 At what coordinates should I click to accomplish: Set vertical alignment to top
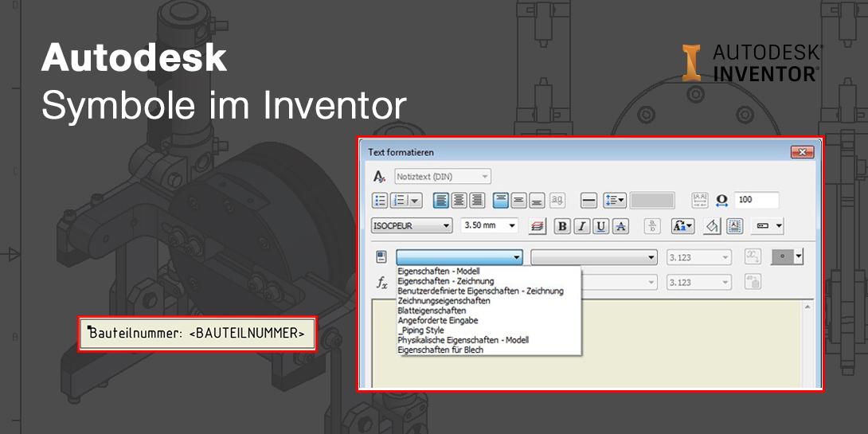click(501, 201)
